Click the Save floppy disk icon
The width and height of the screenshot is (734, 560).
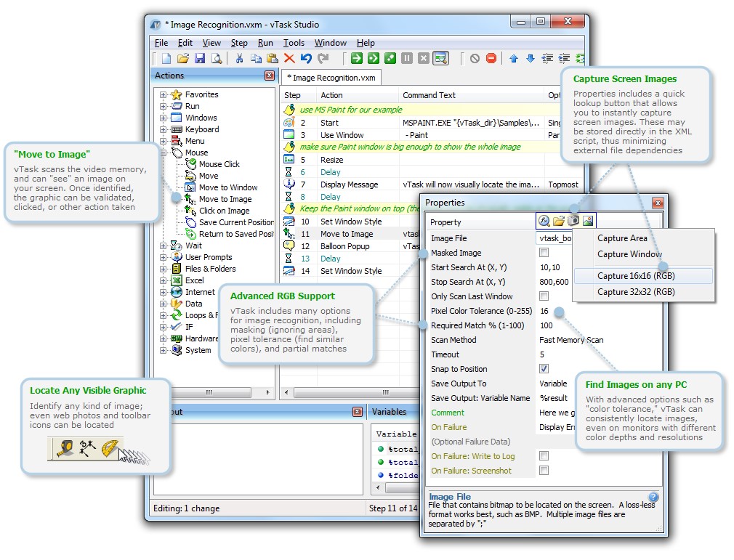200,59
